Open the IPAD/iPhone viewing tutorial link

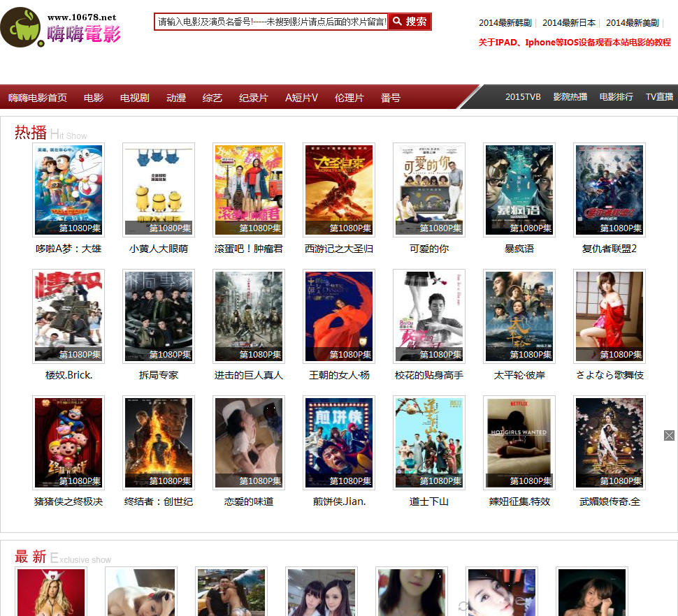click(x=575, y=43)
